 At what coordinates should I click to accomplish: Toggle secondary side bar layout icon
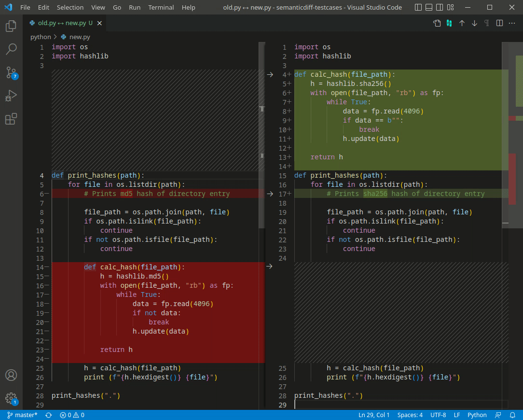[x=440, y=7]
